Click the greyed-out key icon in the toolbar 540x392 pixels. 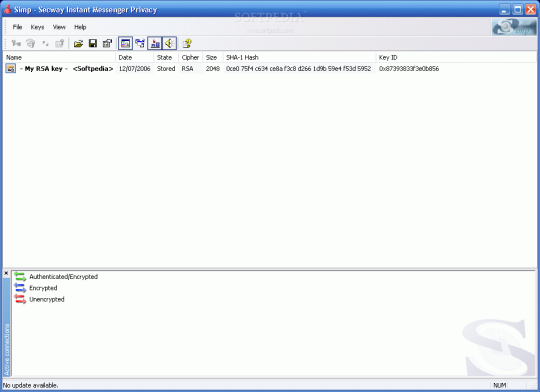(x=16, y=43)
